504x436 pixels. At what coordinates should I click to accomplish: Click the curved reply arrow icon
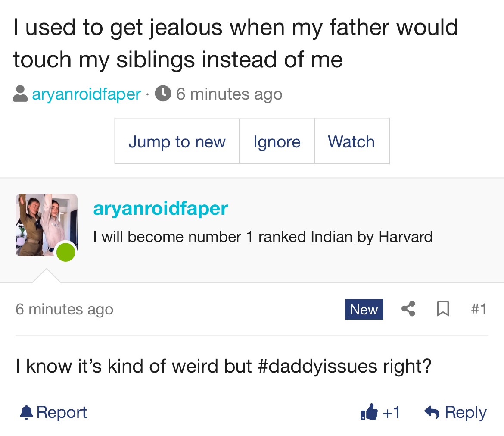(x=432, y=413)
